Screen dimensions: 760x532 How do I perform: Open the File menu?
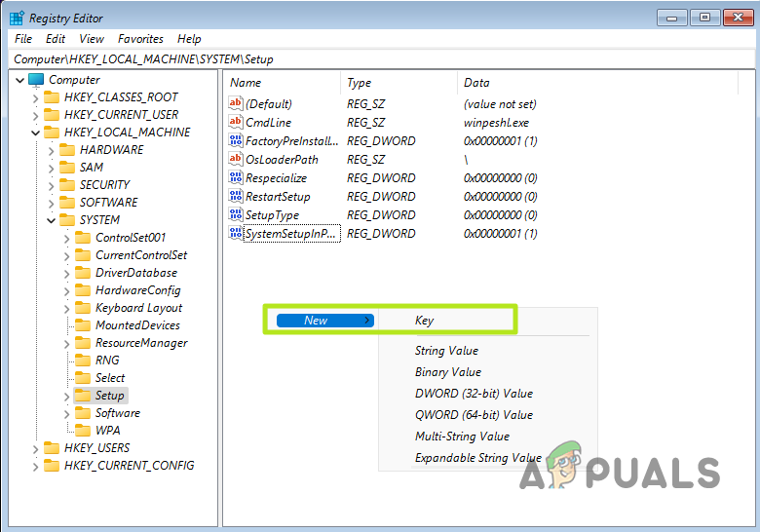[23, 39]
